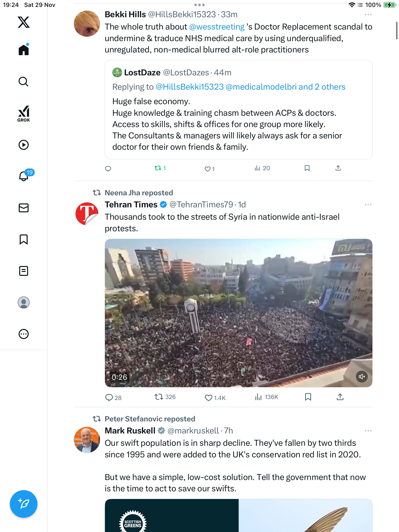Go to the Home tab
The height and width of the screenshot is (532, 399).
click(x=24, y=50)
